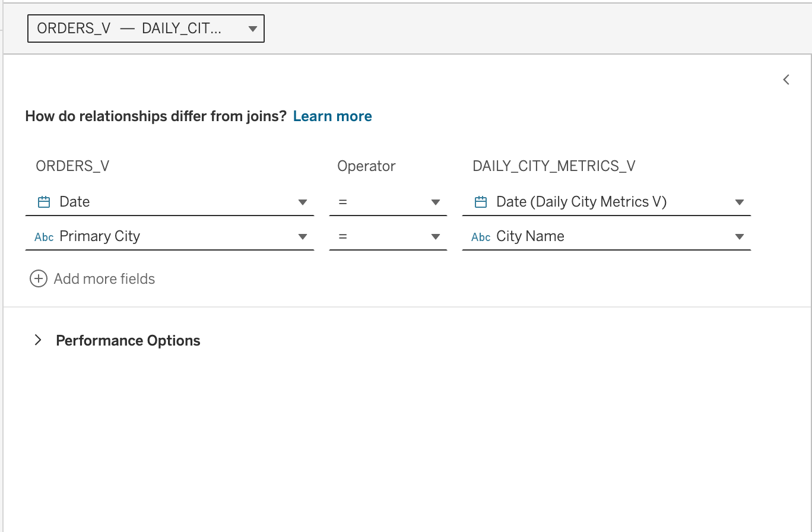Expand the Performance Options section
This screenshot has height=532, width=812.
[38, 340]
